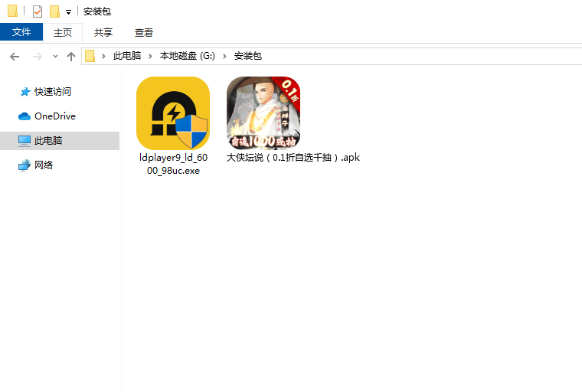Select 此电脑 in the navigation pane
This screenshot has width=582, height=392.
[47, 141]
